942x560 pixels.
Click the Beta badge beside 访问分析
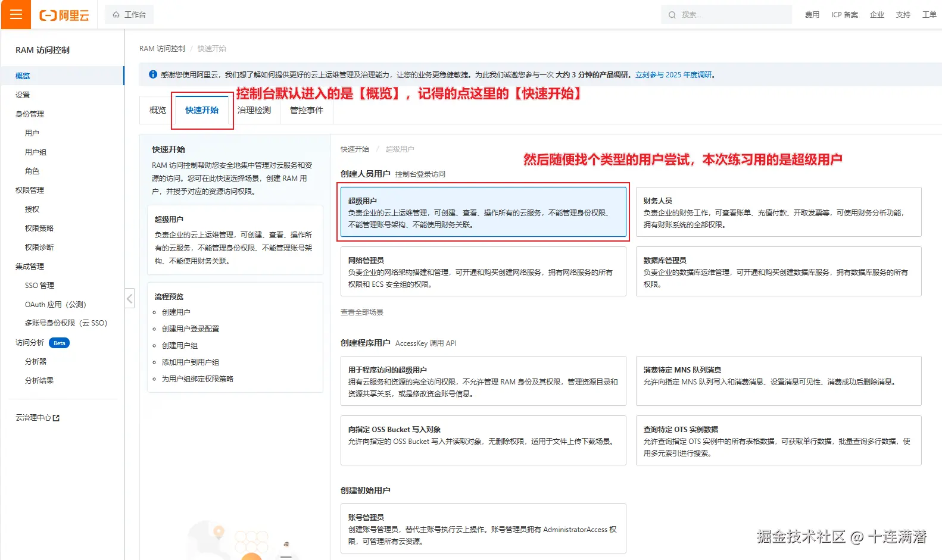tap(59, 343)
